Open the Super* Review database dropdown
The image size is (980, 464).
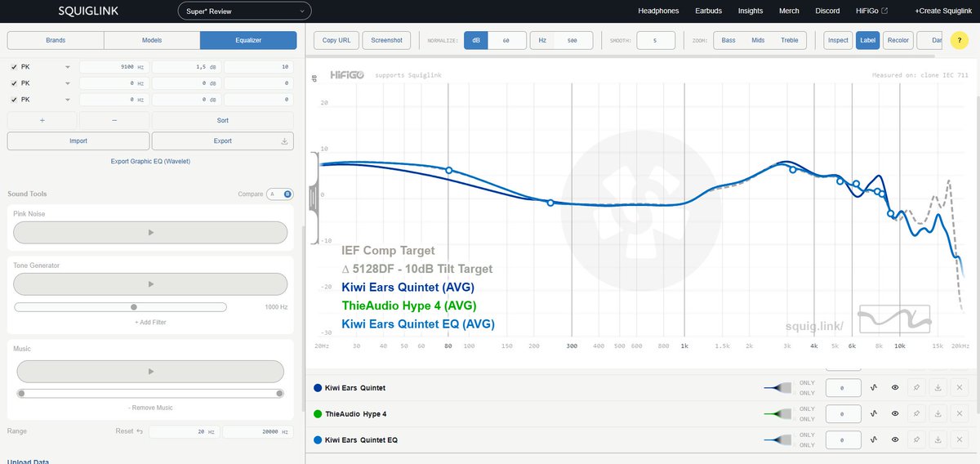point(244,11)
